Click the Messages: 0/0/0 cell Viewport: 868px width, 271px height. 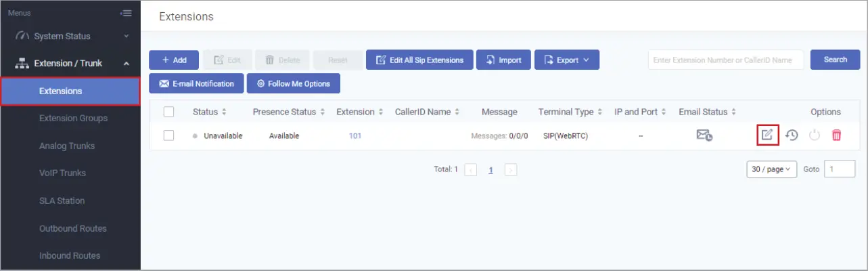(499, 135)
